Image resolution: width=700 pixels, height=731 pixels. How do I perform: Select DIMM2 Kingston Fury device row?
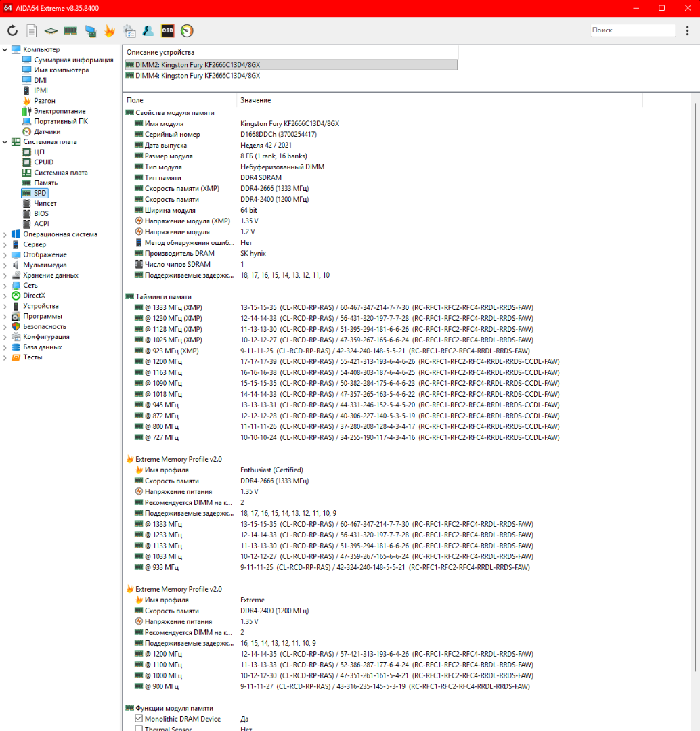(291, 65)
